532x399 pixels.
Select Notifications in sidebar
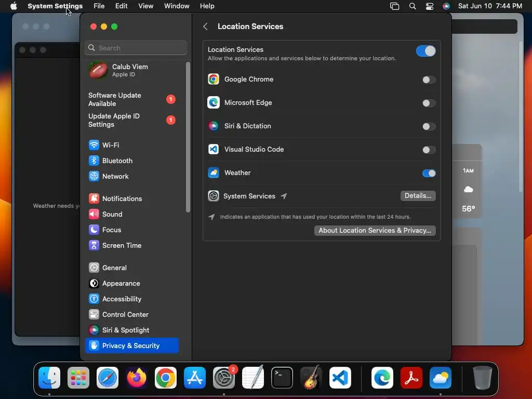click(131, 199)
